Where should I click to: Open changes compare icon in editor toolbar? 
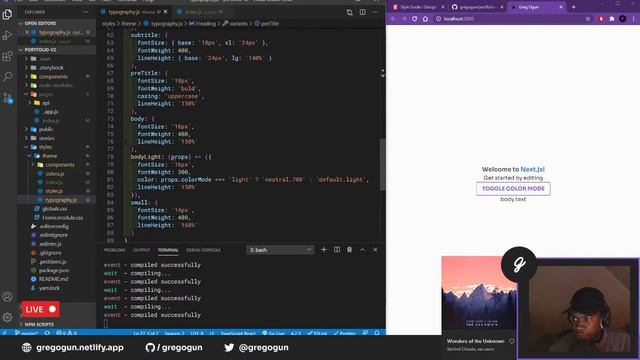click(350, 12)
